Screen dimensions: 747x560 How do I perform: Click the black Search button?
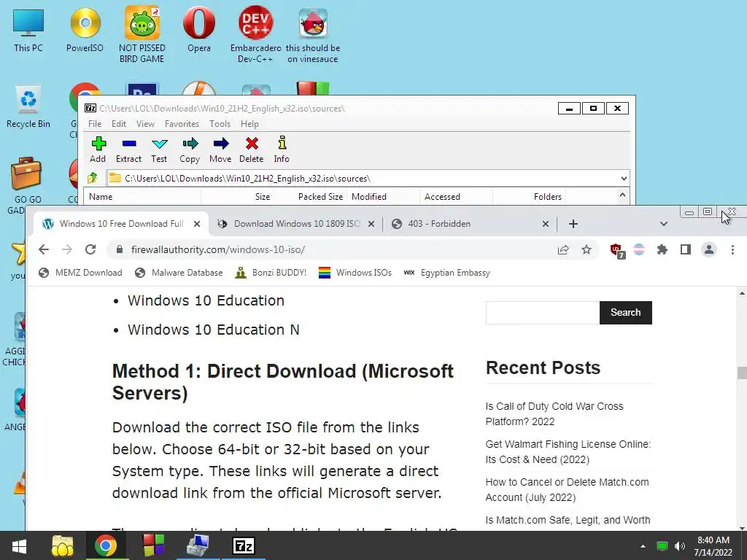(625, 312)
